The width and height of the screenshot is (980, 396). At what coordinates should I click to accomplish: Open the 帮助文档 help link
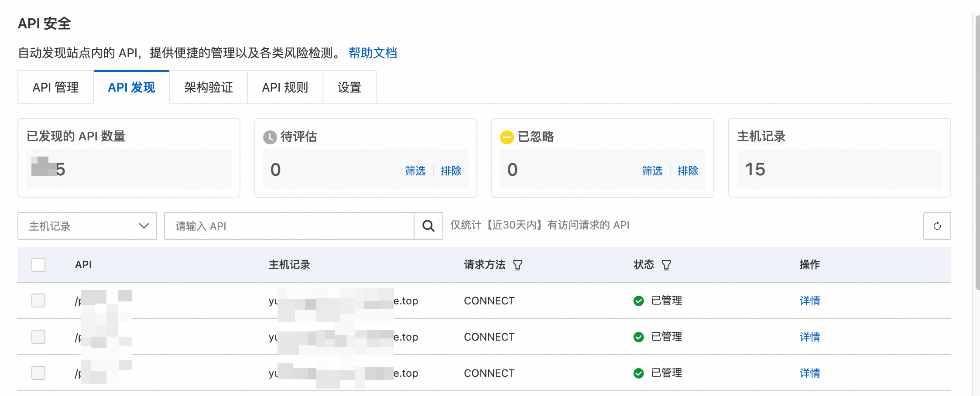[373, 53]
